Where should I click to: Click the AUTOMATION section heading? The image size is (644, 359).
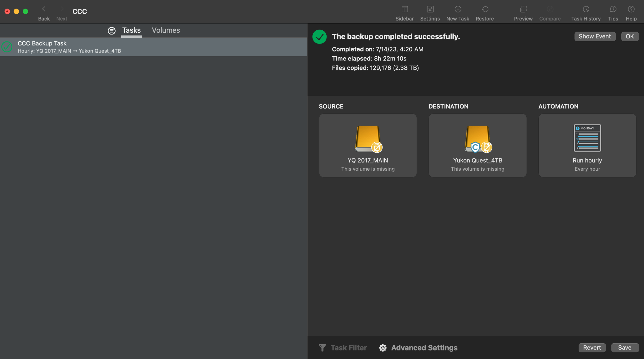(x=558, y=106)
